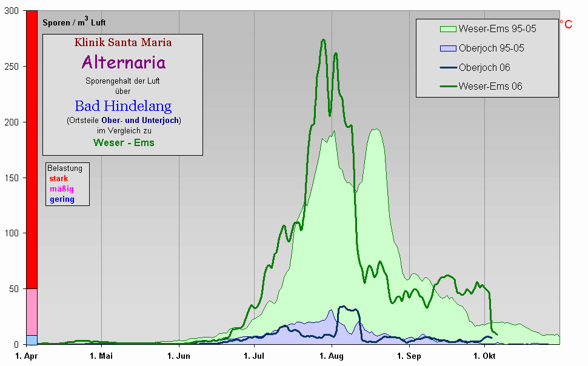Click the light blue segment of the load color bar
This screenshot has height=366, width=588.
pyautogui.click(x=32, y=340)
